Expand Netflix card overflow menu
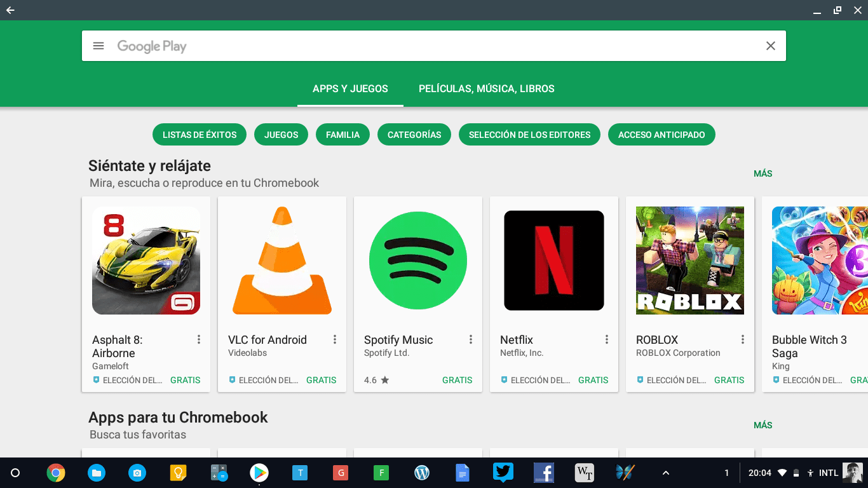868x488 pixels. [607, 340]
